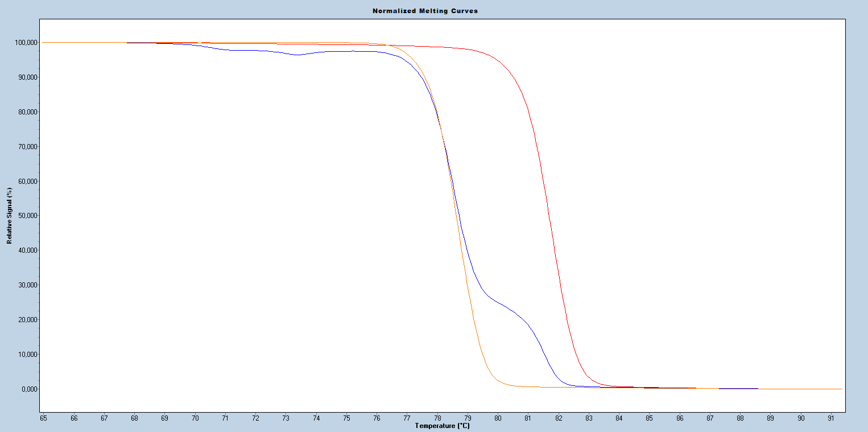
Task: Click the '60,000' tick on the signal axis
Action: (x=27, y=182)
